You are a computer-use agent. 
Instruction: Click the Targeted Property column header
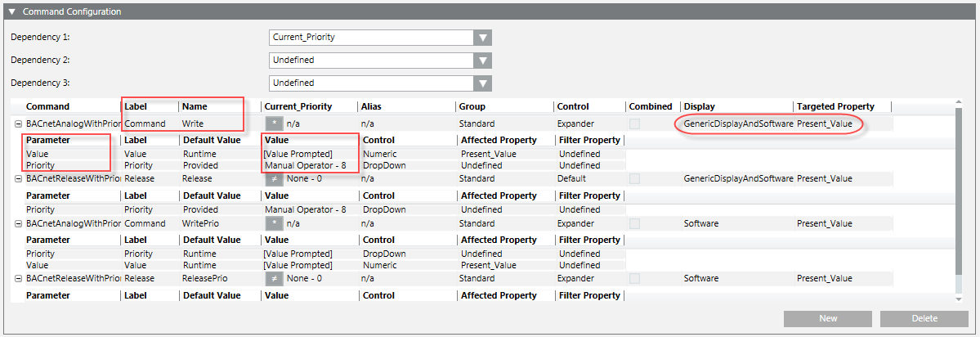tap(835, 106)
